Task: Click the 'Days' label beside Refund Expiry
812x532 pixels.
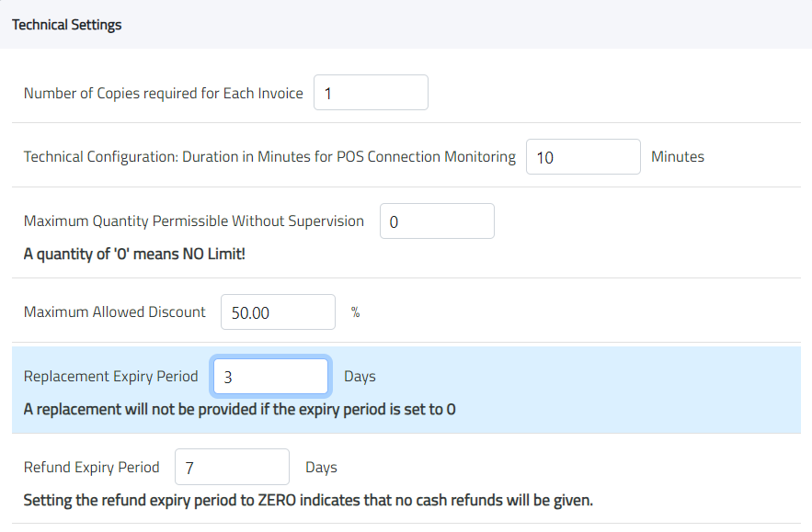Action: click(321, 467)
